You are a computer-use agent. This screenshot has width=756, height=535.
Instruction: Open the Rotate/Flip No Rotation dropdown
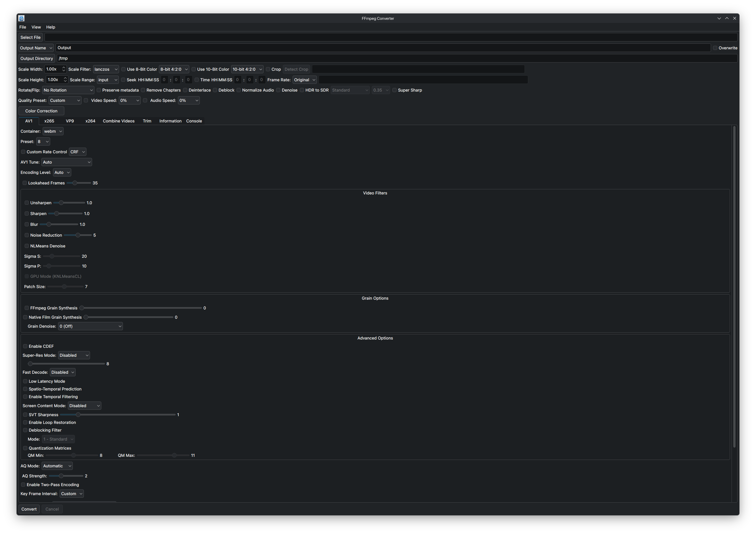68,90
